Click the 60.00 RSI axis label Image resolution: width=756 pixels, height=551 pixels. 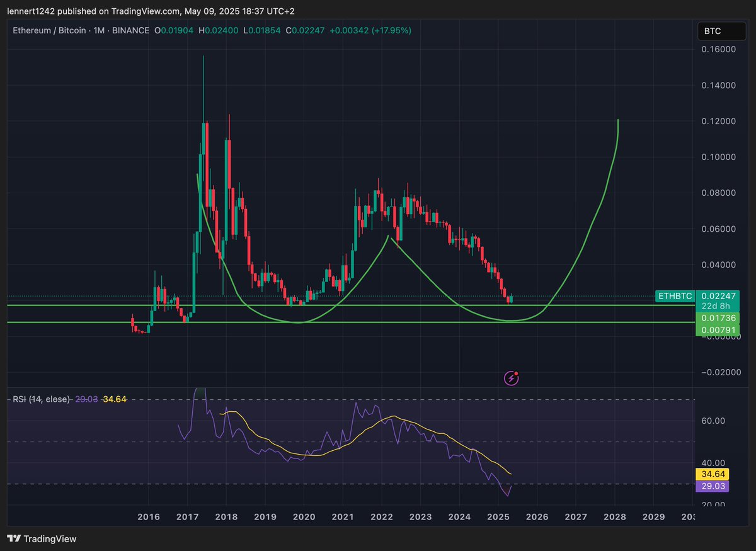(714, 421)
